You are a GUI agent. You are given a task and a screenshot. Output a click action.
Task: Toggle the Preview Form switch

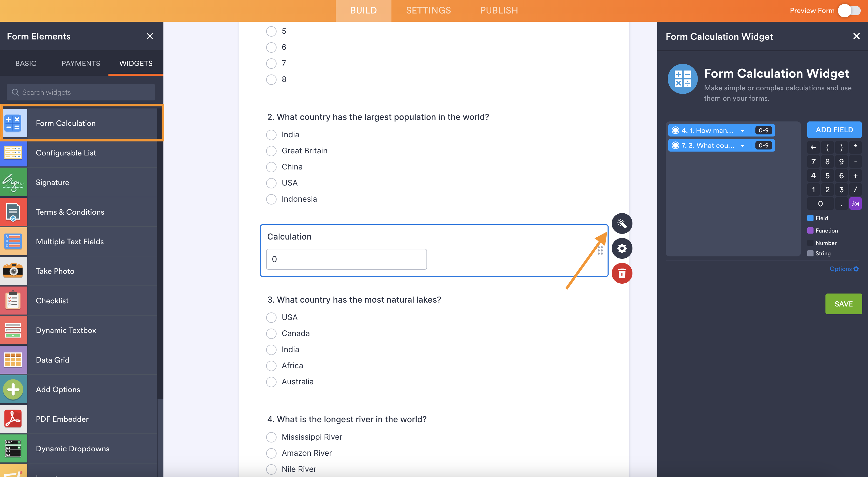point(849,10)
